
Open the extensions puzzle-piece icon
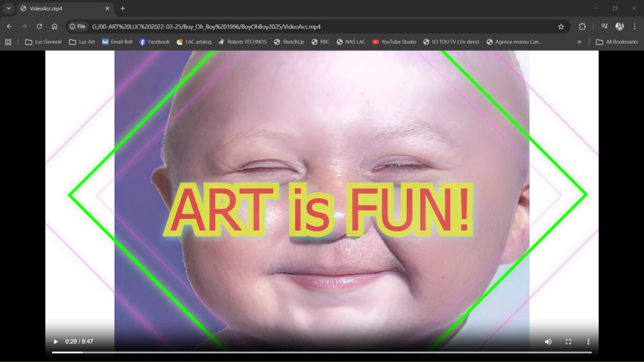581,26
